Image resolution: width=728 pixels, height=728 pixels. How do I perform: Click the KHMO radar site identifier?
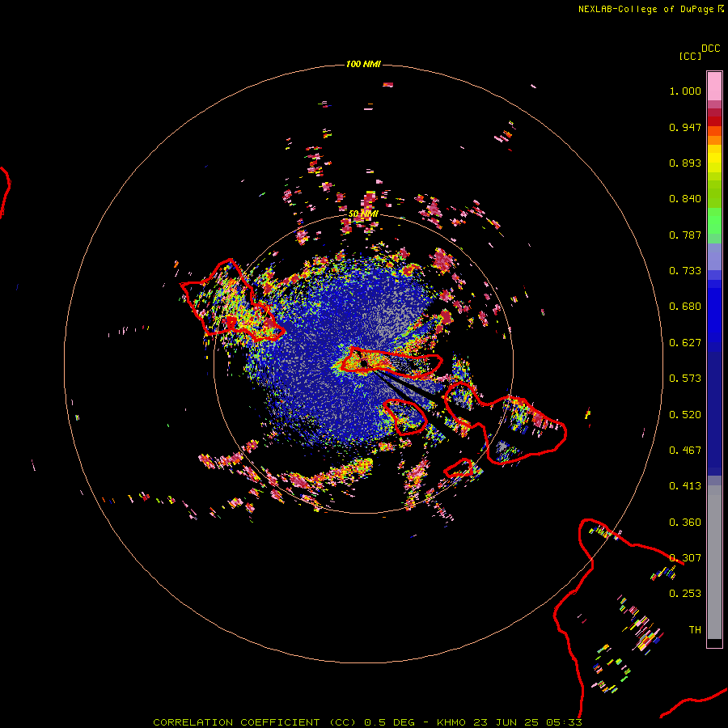point(451,722)
